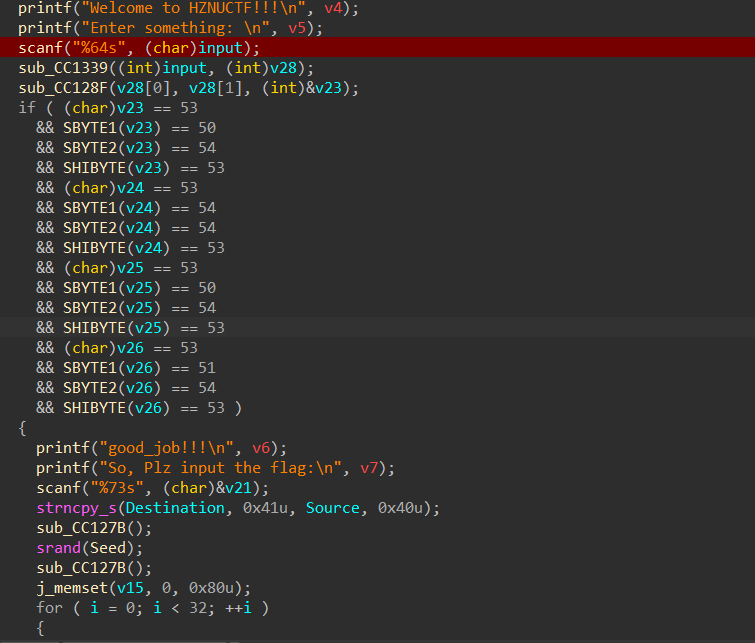Click the for loop line with i < 32
The width and height of the screenshot is (755, 643).
click(153, 608)
